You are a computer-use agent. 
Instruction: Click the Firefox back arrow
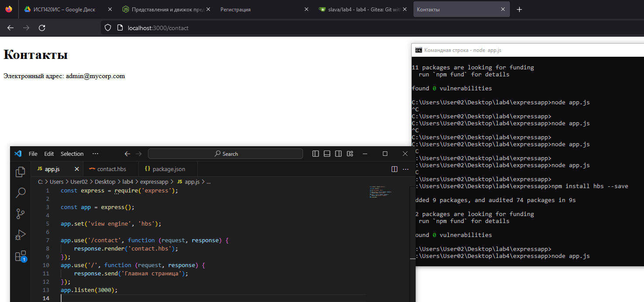(x=10, y=28)
